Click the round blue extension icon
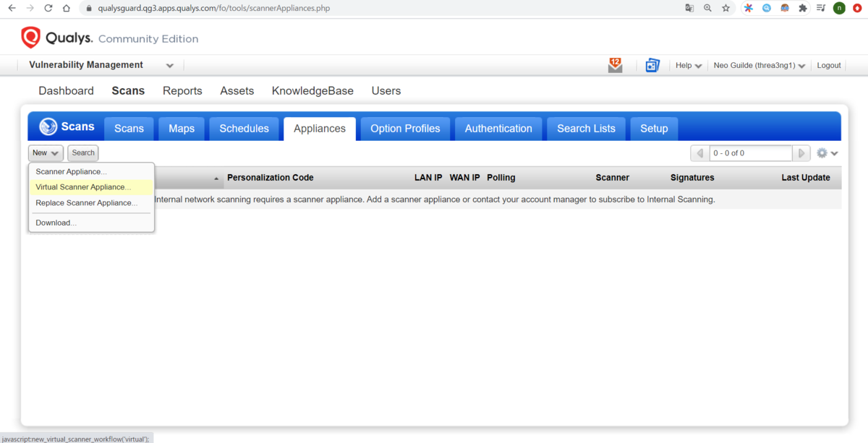This screenshot has width=868, height=443. point(767,9)
